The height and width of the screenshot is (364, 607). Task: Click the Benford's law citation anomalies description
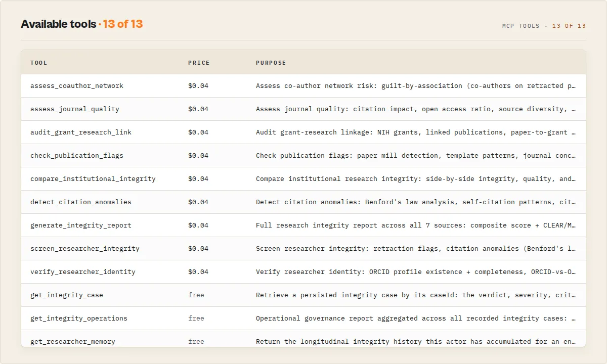[416, 202]
